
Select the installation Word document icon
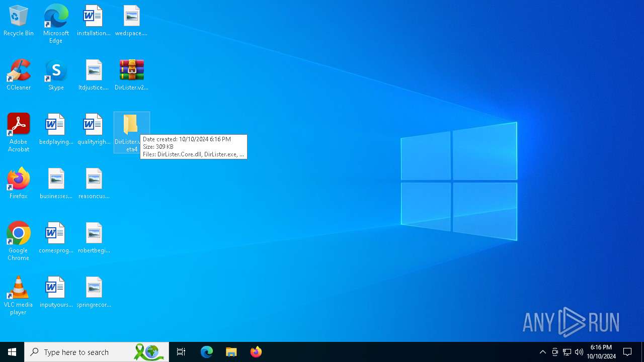[x=94, y=21]
